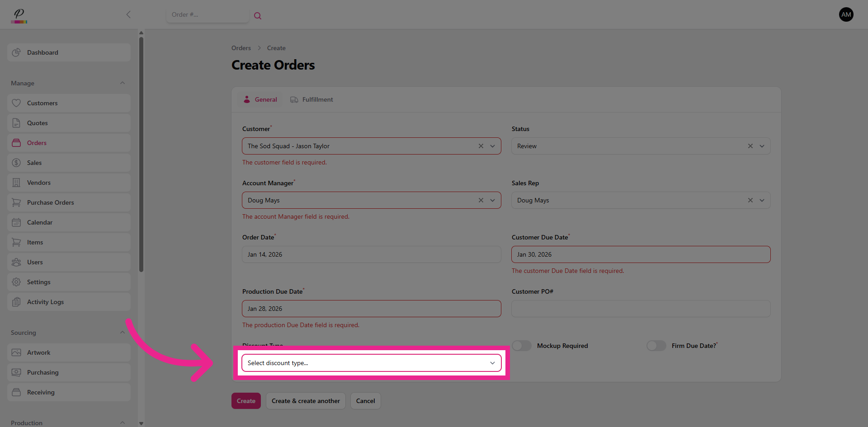This screenshot has width=868, height=427.
Task: Open the Sales Rep dropdown
Action: tap(762, 200)
